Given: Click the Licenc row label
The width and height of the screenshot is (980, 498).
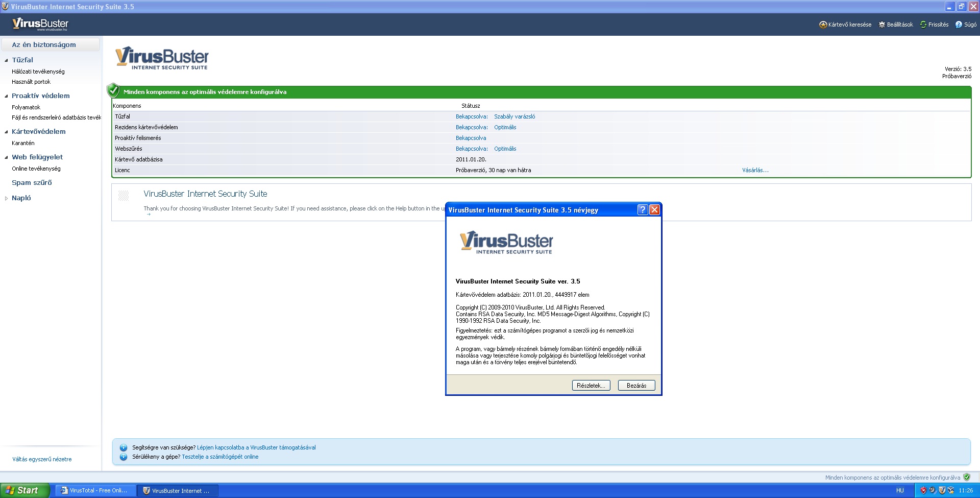Looking at the screenshot, I should [122, 170].
